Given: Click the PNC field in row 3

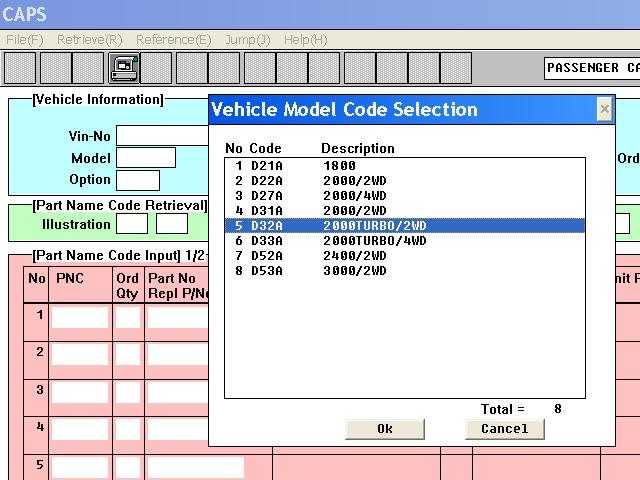Looking at the screenshot, I should pos(80,393).
